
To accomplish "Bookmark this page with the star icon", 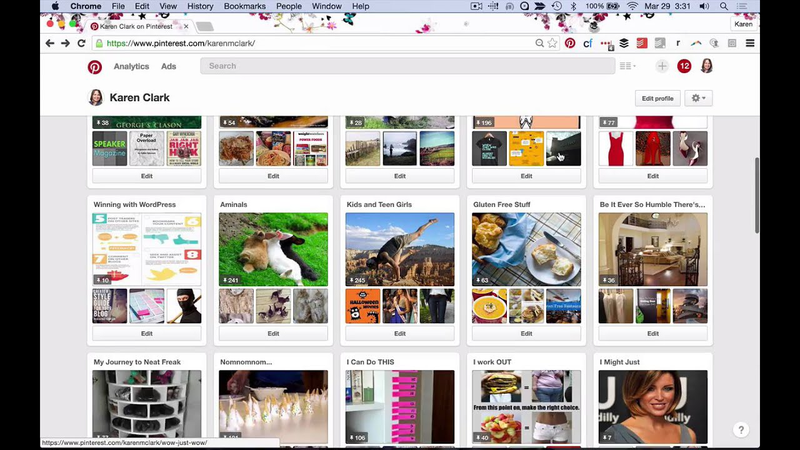I will pyautogui.click(x=552, y=43).
